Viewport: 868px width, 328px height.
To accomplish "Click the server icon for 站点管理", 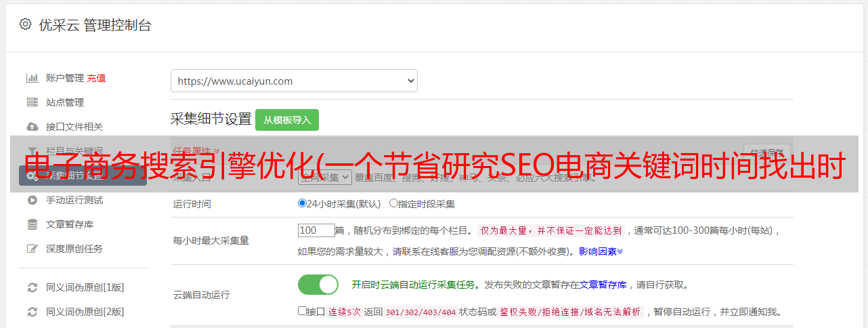I will (x=32, y=102).
